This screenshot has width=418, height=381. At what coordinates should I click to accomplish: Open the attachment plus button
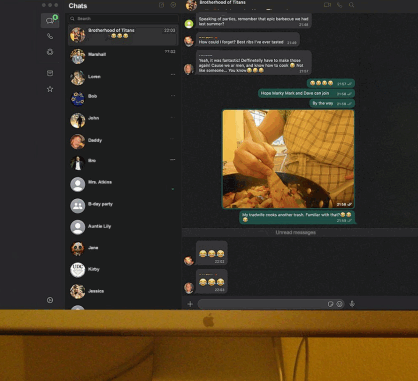tap(190, 304)
